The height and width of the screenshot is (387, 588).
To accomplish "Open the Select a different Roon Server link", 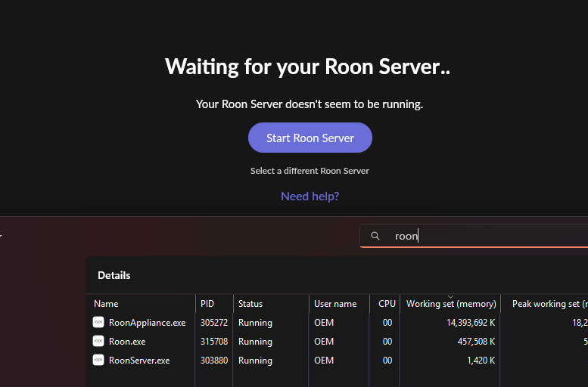I will coord(310,171).
